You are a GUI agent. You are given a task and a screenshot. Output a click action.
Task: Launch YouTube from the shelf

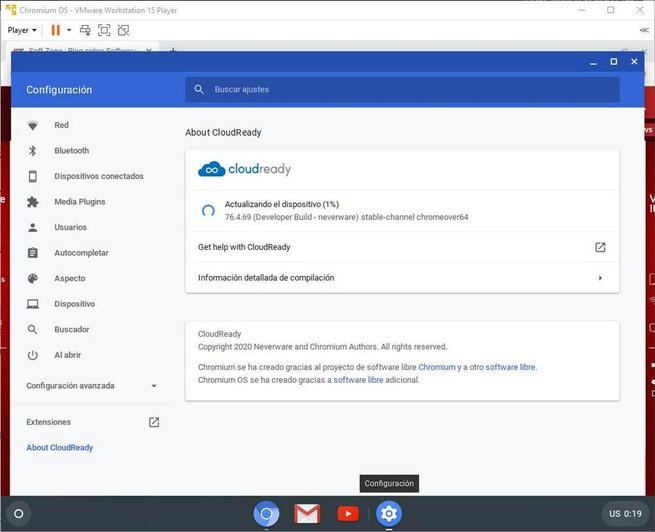pyautogui.click(x=348, y=514)
